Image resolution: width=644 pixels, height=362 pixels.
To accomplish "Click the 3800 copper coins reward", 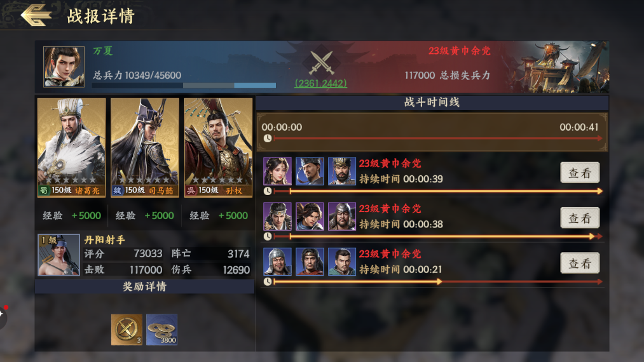I will 162,330.
